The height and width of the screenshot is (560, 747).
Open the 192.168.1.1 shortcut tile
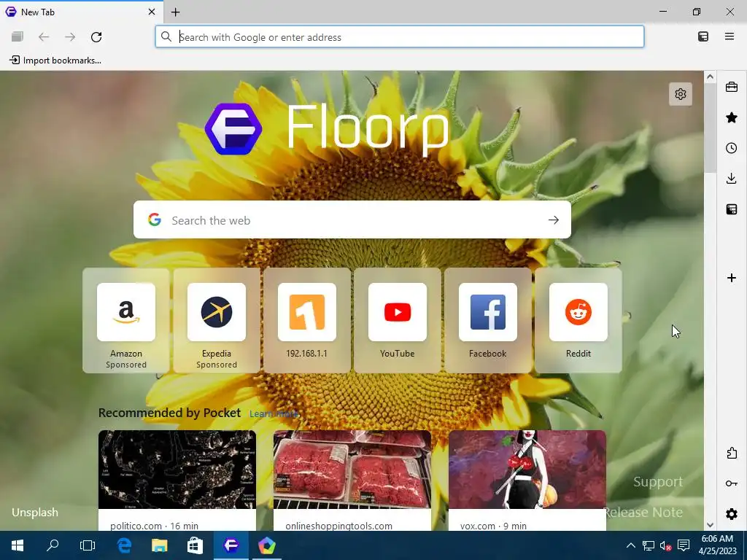coord(307,321)
